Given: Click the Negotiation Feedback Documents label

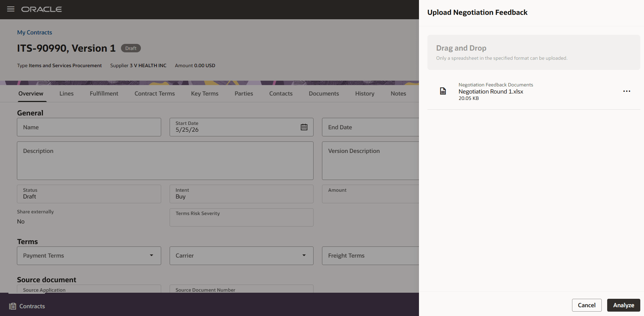Looking at the screenshot, I should (496, 85).
